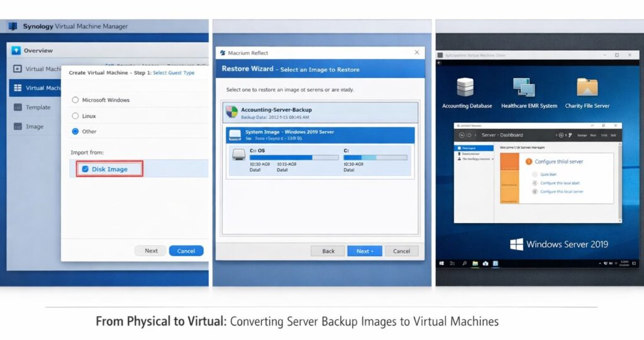Image resolution: width=644 pixels, height=340 pixels.
Task: Click the disk icon in System Image row
Action: [235, 135]
